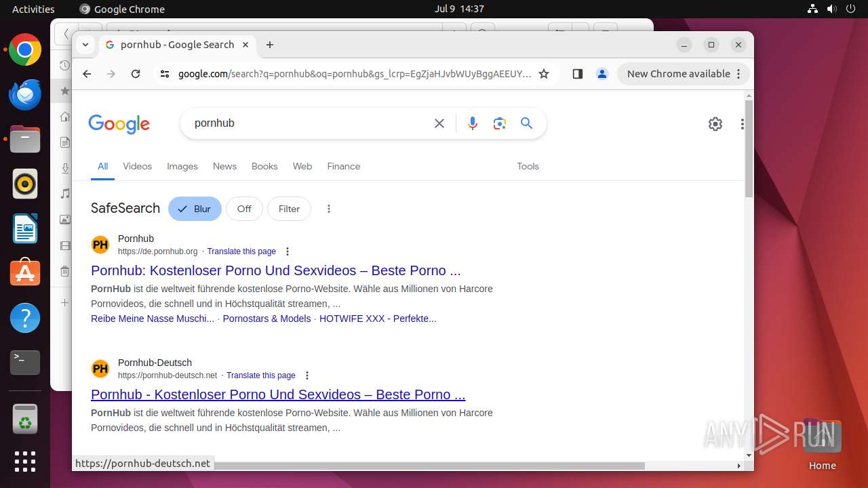
Task: Open Google quick settings gear
Action: click(715, 124)
